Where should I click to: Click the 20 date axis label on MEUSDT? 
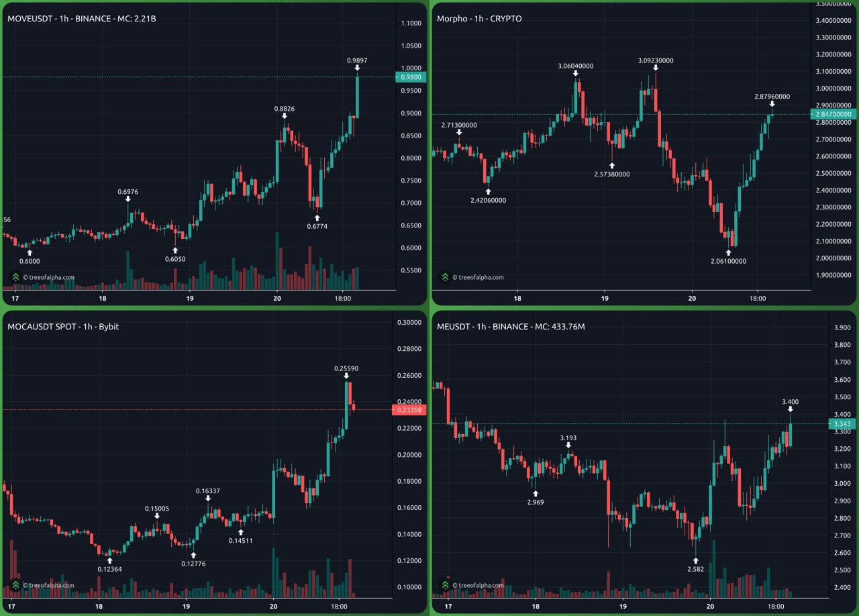[x=710, y=607]
